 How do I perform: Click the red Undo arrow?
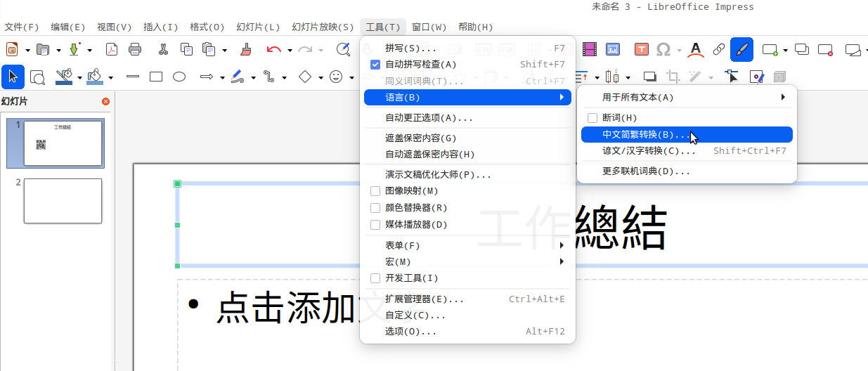click(274, 49)
